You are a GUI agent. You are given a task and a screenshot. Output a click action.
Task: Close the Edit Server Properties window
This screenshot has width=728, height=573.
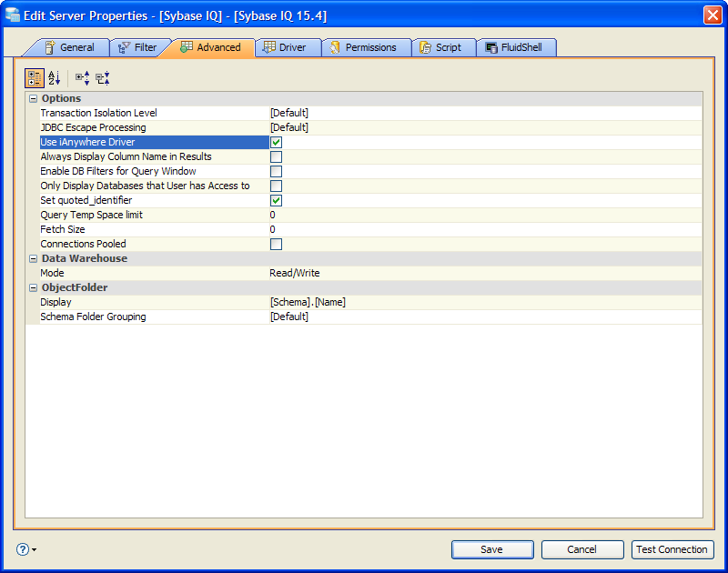713,15
